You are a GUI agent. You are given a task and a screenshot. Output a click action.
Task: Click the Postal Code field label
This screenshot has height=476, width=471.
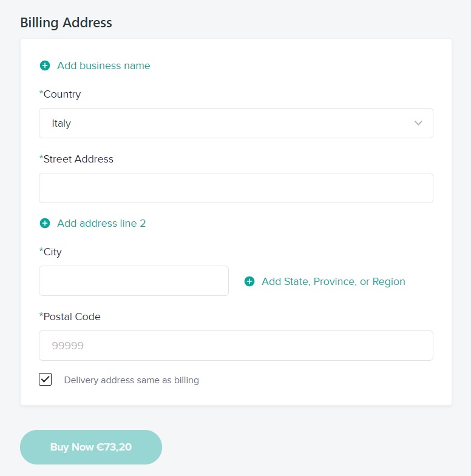click(70, 317)
